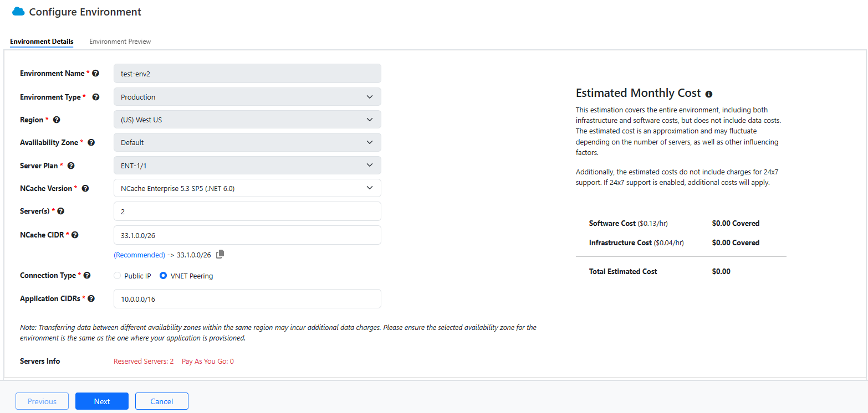
Task: Click the Previous button
Action: tap(42, 401)
